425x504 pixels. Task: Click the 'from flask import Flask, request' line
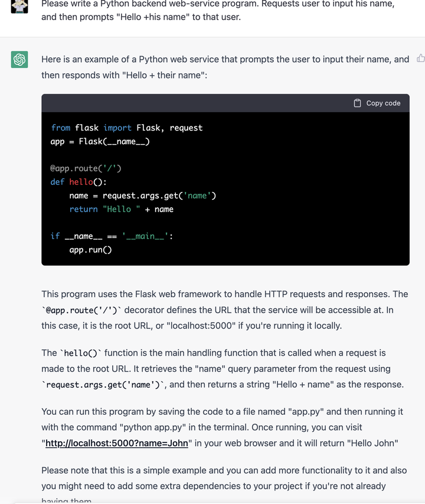[127, 128]
